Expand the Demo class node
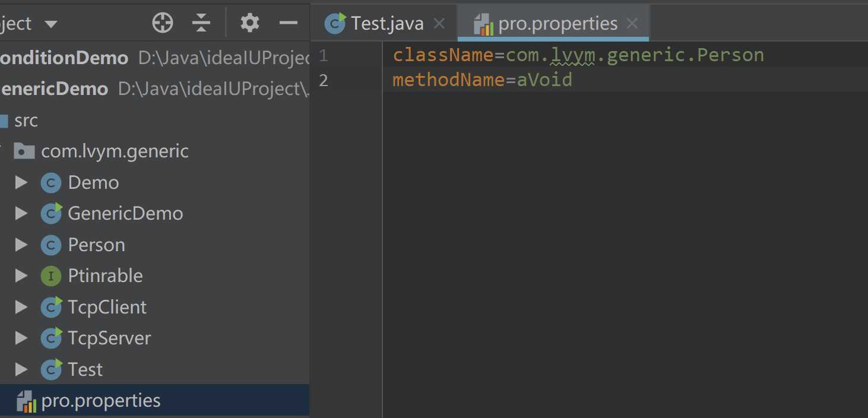Screen dimensions: 868x418 [21, 182]
